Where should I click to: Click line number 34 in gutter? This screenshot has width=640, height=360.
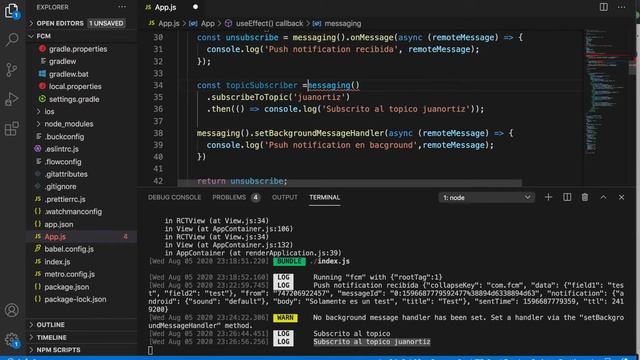[x=158, y=85]
